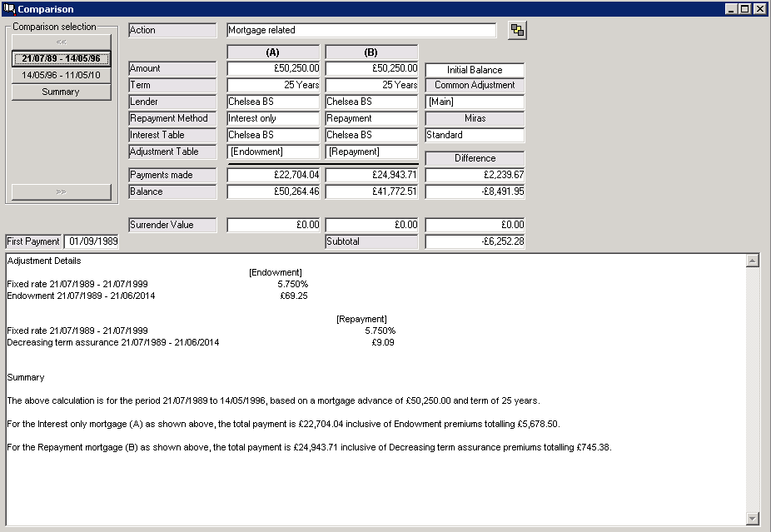Click column A Payments made £22,704.04

tap(273, 175)
